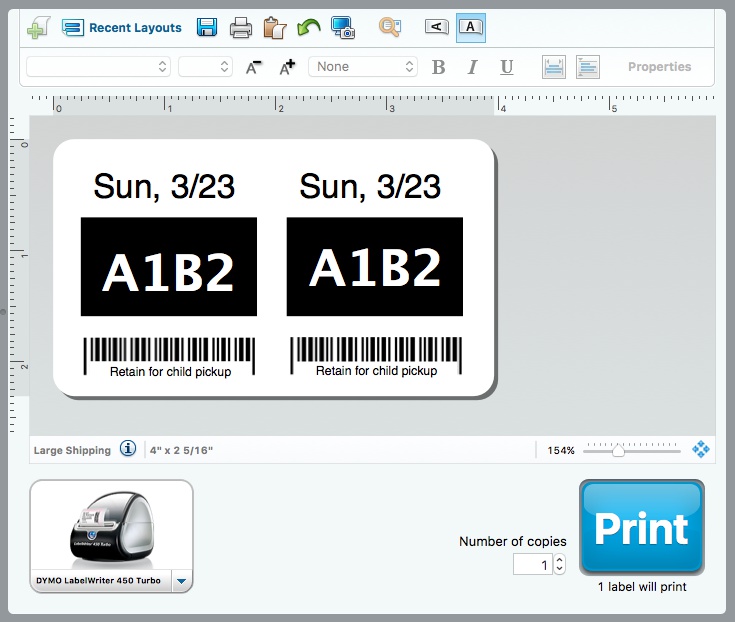Open the printer selection dropdown arrow
The height and width of the screenshot is (622, 735).
[x=181, y=581]
